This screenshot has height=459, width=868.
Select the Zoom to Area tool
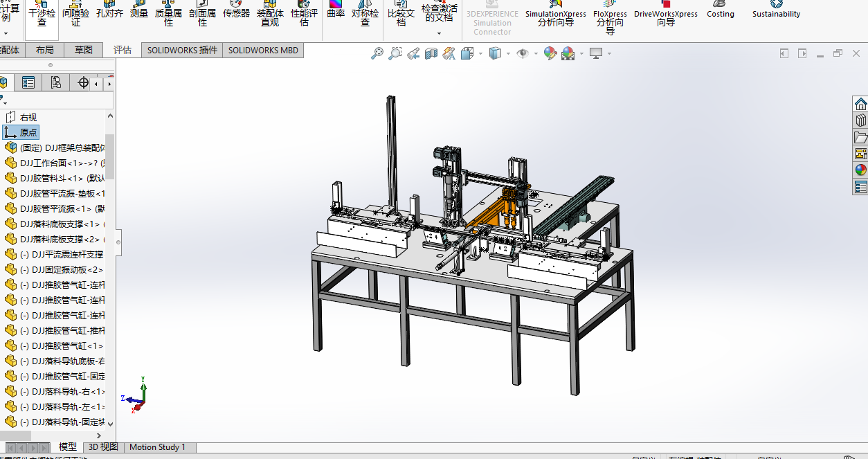395,53
